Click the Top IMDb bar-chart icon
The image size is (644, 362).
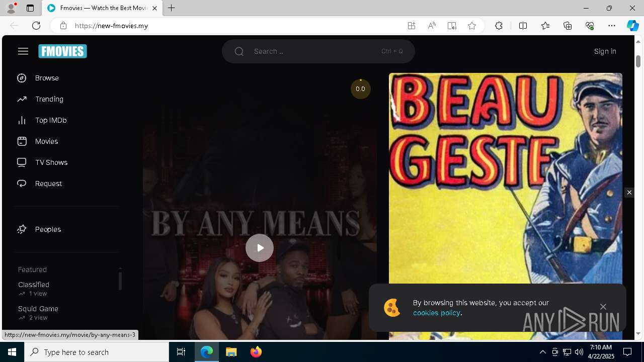point(22,120)
